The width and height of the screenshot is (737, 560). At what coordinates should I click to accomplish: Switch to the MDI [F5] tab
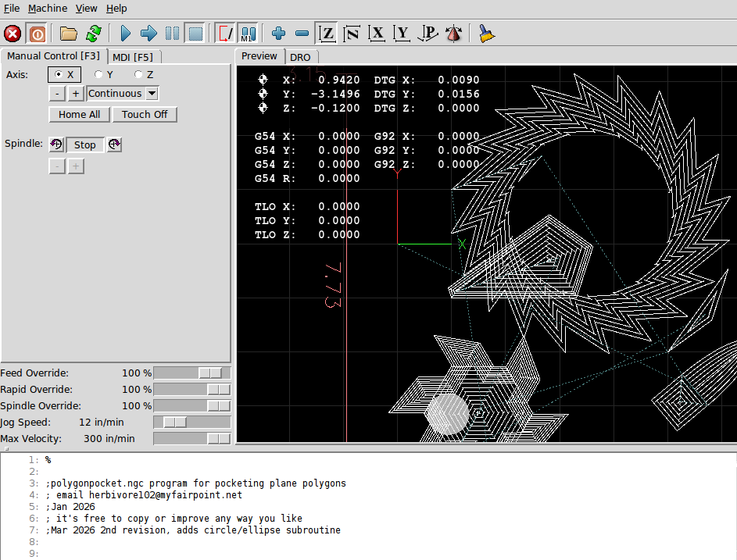(x=133, y=57)
